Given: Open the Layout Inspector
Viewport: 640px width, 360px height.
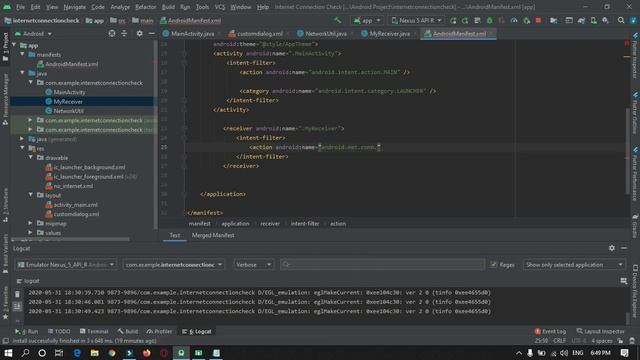Looking at the screenshot, I should click(600, 331).
